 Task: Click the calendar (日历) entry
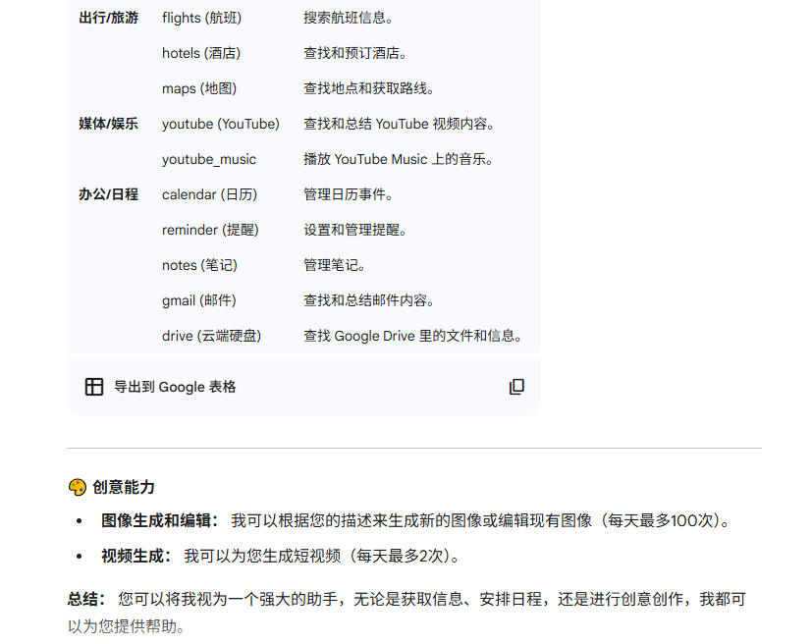209,194
